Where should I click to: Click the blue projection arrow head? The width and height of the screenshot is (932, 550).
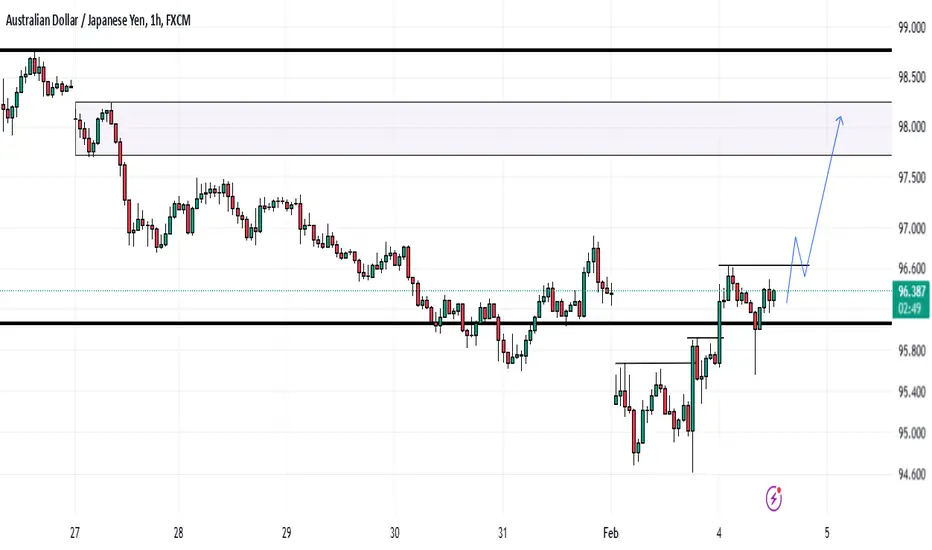840,120
